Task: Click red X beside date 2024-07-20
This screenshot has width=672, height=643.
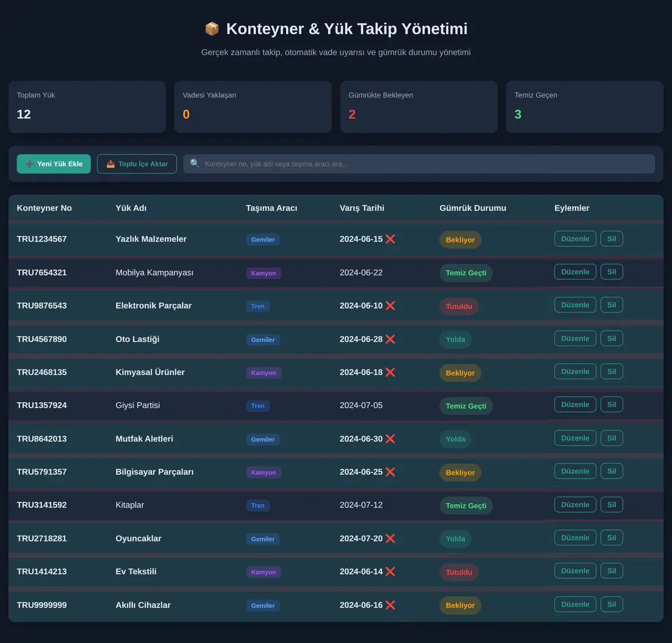Action: point(390,538)
